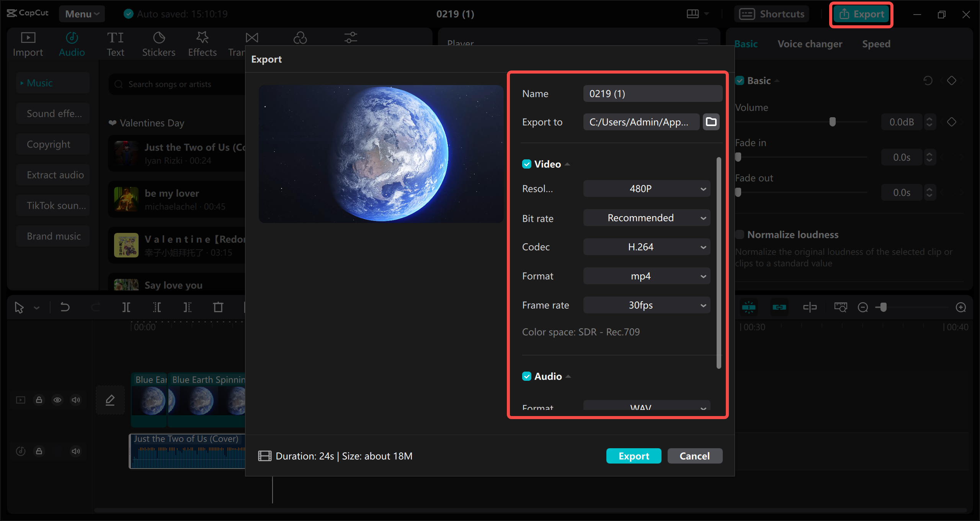Select the Stickers panel icon
The width and height of the screenshot is (980, 521).
[158, 43]
